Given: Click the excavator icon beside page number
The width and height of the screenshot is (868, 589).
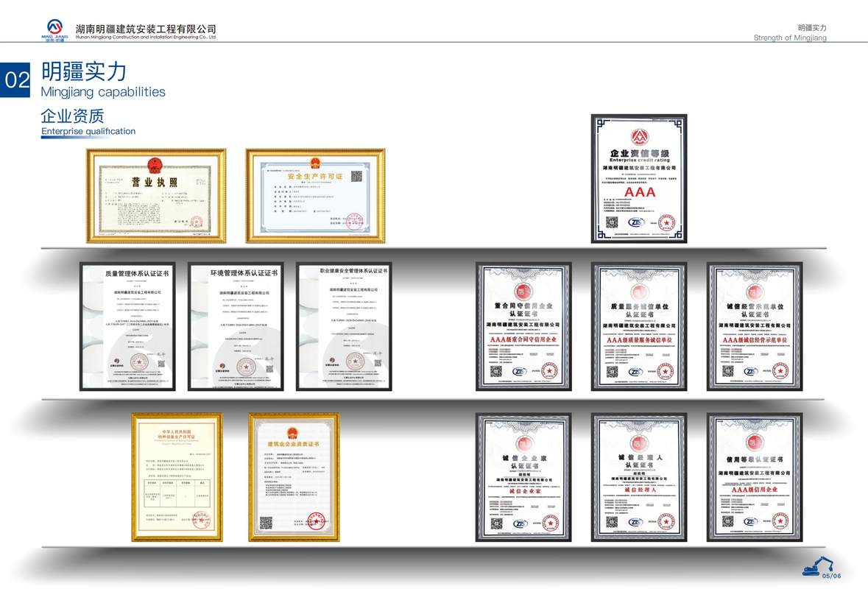Looking at the screenshot, I should 812,568.
